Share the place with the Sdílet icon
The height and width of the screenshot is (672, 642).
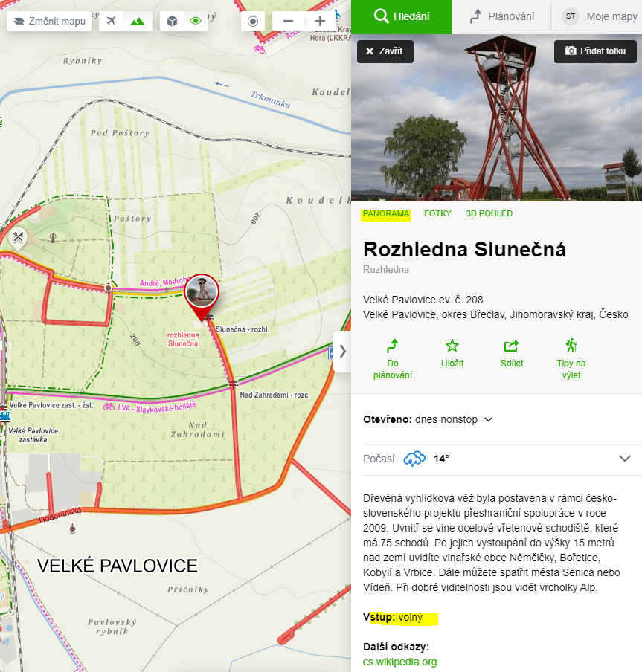coord(512,346)
